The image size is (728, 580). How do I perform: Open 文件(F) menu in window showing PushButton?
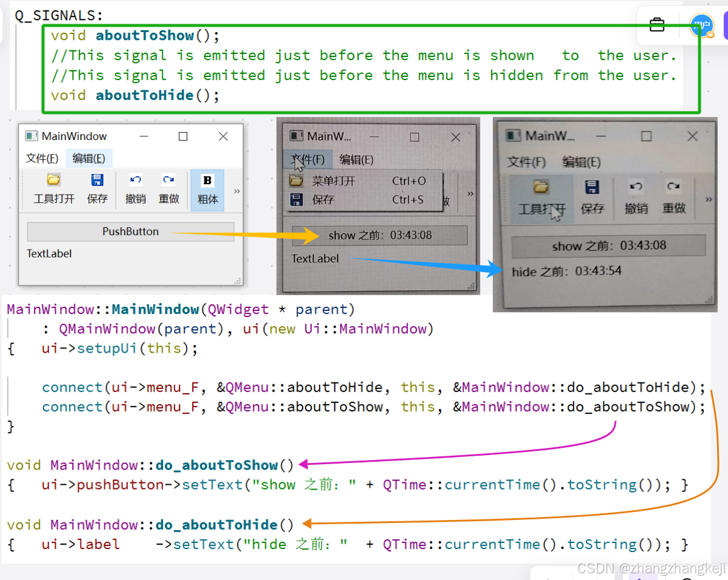(x=42, y=158)
